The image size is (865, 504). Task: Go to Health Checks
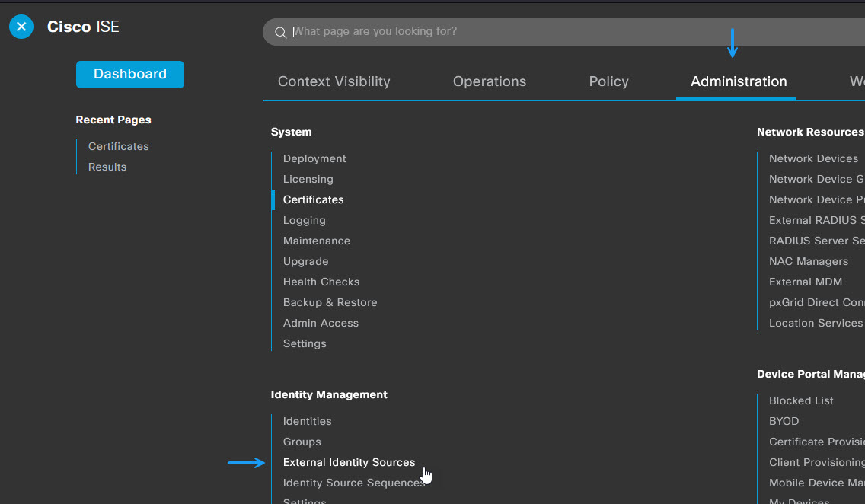321,282
